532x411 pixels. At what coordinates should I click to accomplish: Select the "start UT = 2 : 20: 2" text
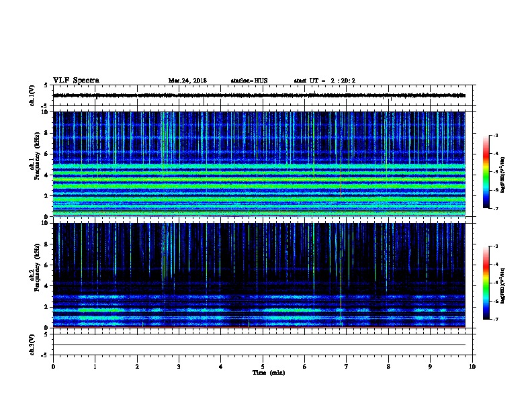tap(324, 81)
